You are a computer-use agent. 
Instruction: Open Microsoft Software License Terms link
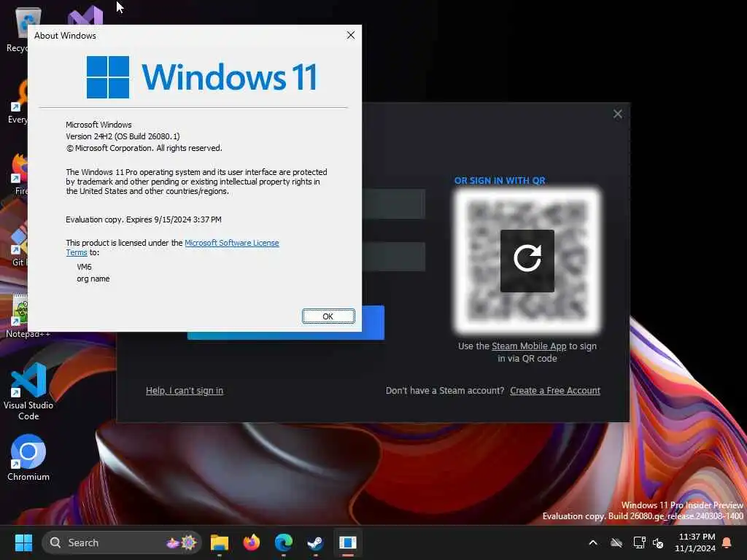coord(231,243)
